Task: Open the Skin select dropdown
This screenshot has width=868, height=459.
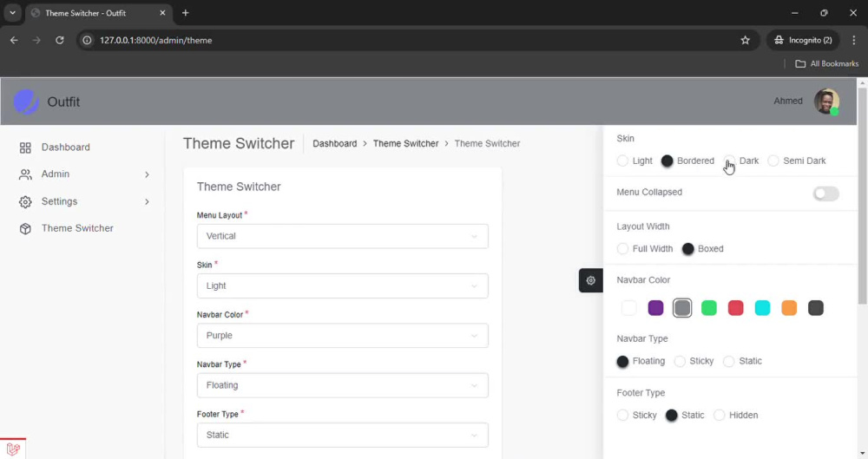Action: click(343, 285)
